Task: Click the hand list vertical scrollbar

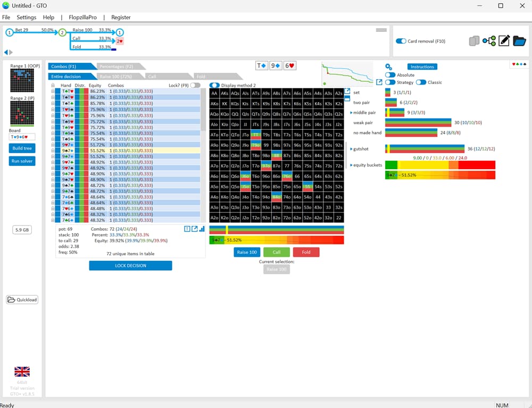Action: pos(204,110)
